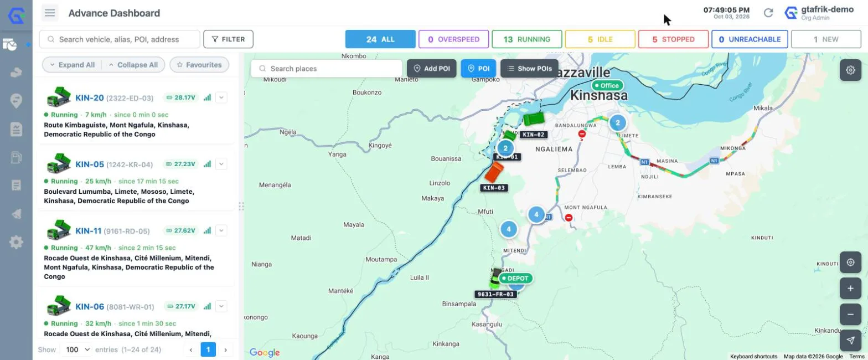Select the 0 UNREACHABLE status tab
Image resolution: width=868 pixels, height=360 pixels.
pos(750,39)
